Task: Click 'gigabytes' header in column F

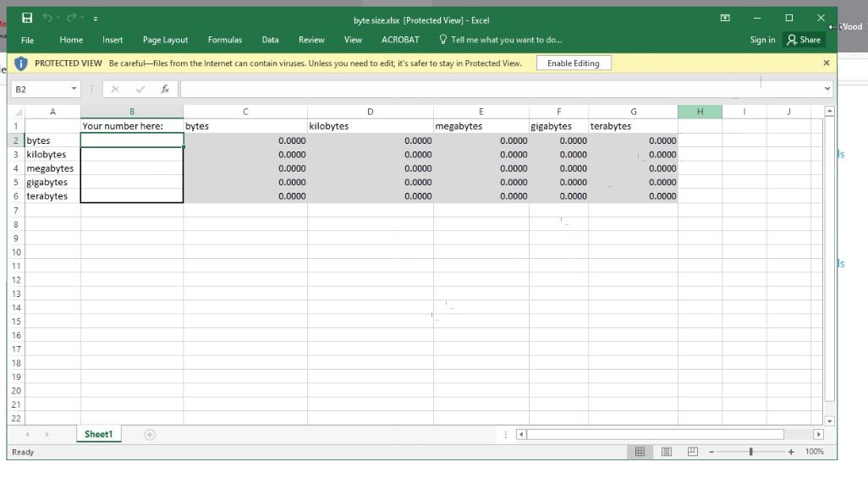Action: [552, 126]
